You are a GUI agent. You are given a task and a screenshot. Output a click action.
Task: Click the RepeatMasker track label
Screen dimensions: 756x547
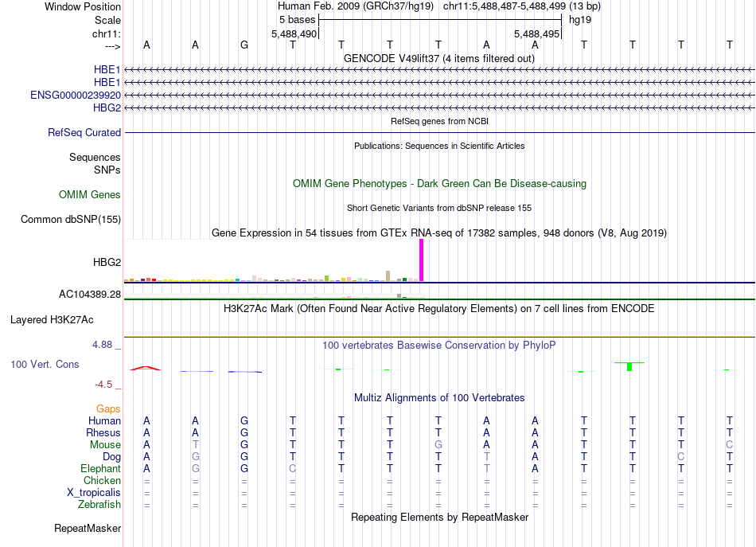[x=88, y=528]
